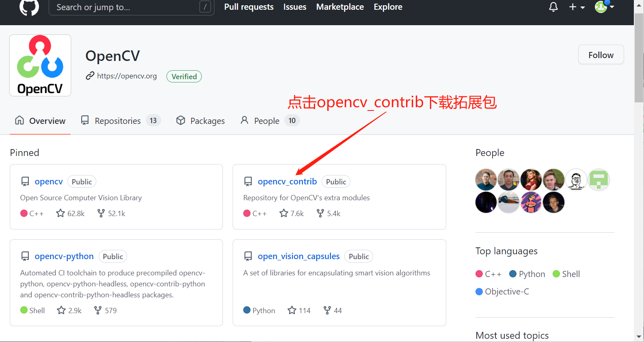This screenshot has height=342, width=644.
Task: Switch to the Repositories tab
Action: point(121,121)
